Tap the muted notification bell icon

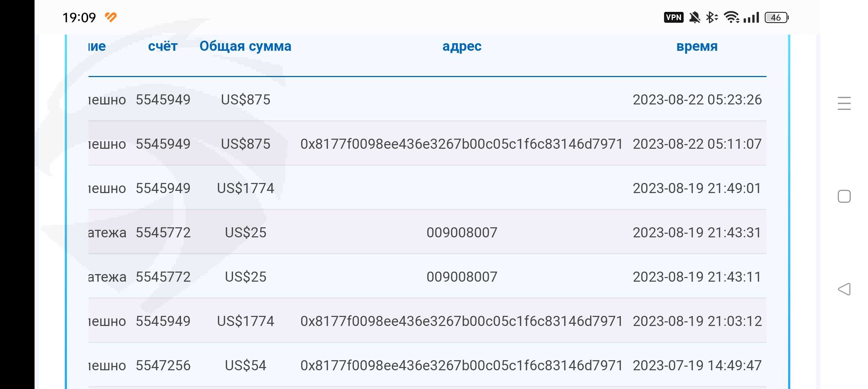[x=695, y=17]
